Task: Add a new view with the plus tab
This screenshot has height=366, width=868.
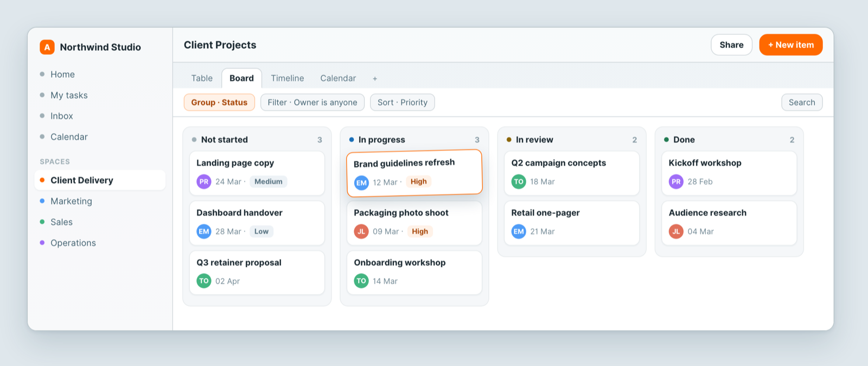Action: point(375,79)
